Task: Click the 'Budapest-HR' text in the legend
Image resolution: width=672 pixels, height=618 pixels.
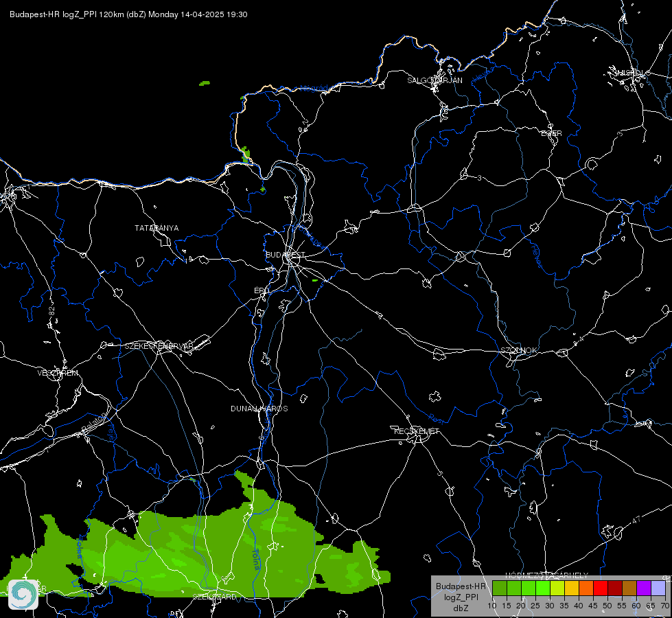Action: coord(461,586)
